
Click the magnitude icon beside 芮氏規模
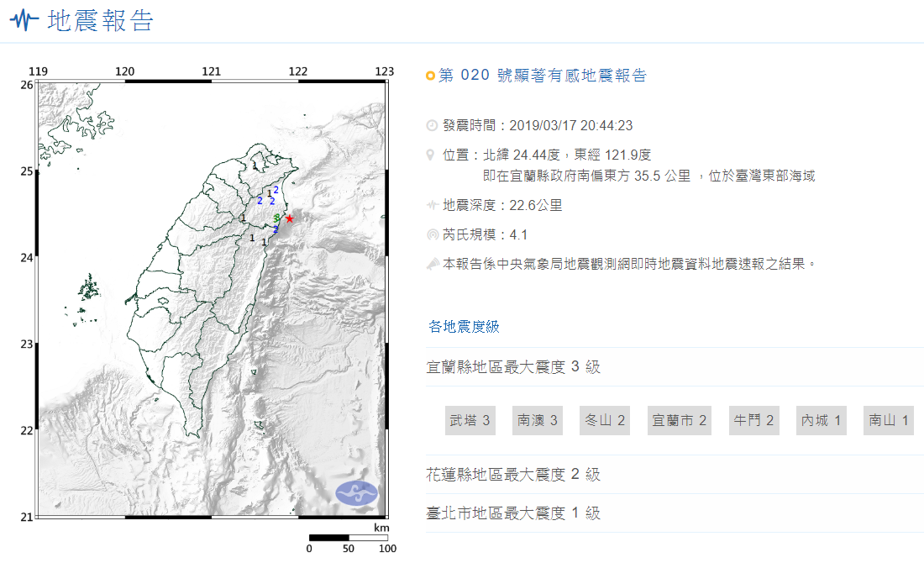[x=432, y=234]
